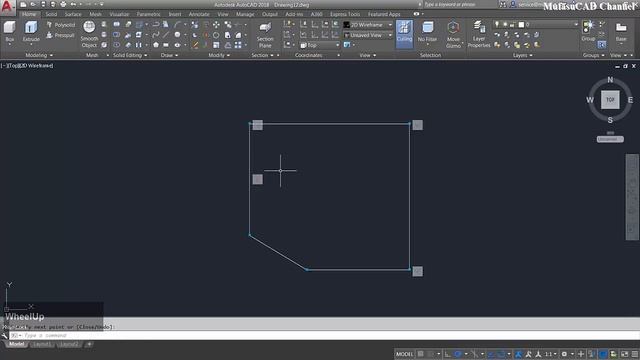Open the Move Gizmo options
The height and width of the screenshot is (360, 640).
tap(453, 35)
